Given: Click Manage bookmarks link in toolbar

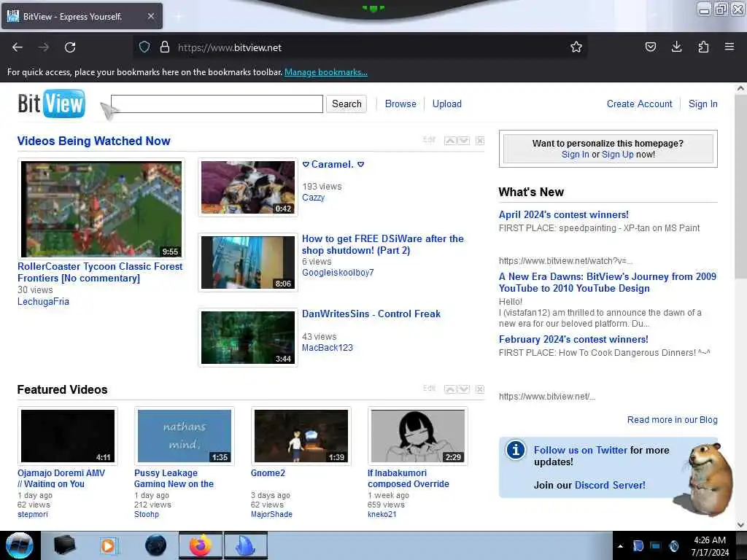Looking at the screenshot, I should pyautogui.click(x=326, y=72).
